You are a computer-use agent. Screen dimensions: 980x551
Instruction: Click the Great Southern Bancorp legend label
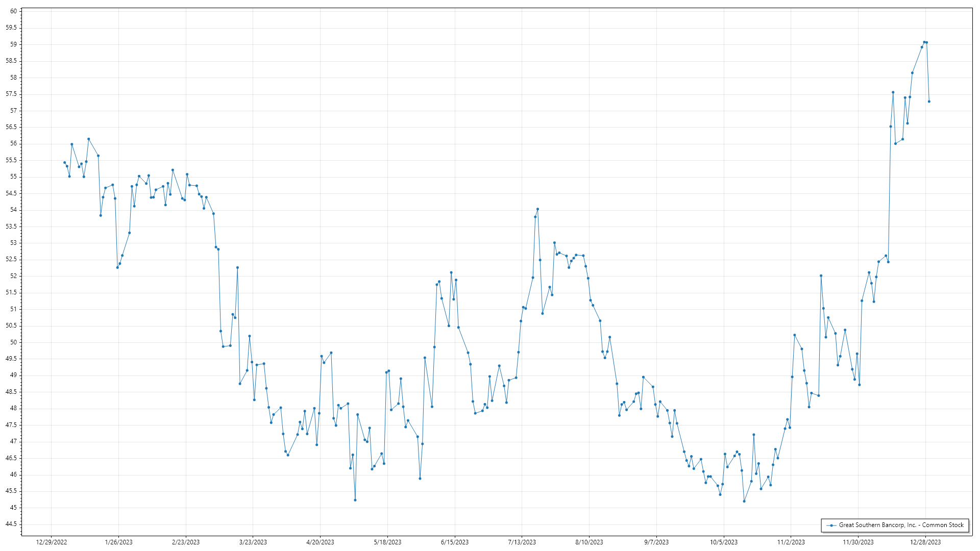tap(901, 525)
